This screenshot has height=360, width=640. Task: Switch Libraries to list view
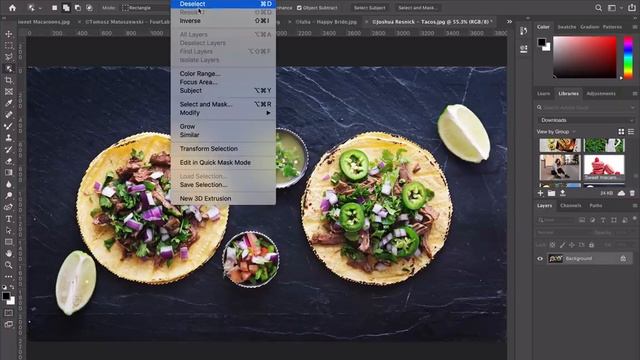[631, 131]
